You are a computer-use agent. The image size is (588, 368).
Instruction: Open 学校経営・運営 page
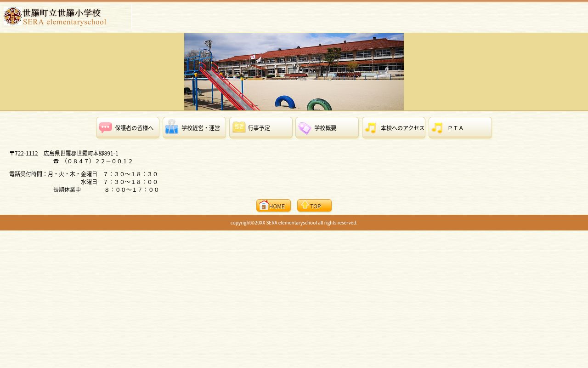pos(194,128)
